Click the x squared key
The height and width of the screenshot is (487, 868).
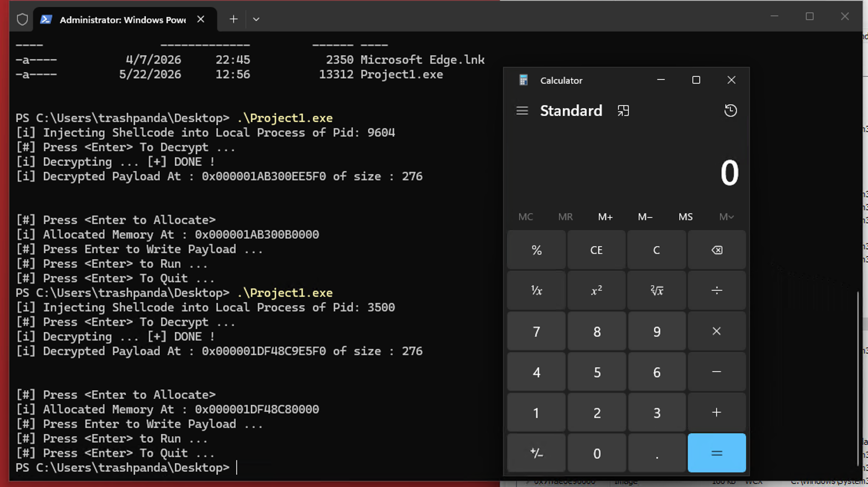pyautogui.click(x=597, y=291)
